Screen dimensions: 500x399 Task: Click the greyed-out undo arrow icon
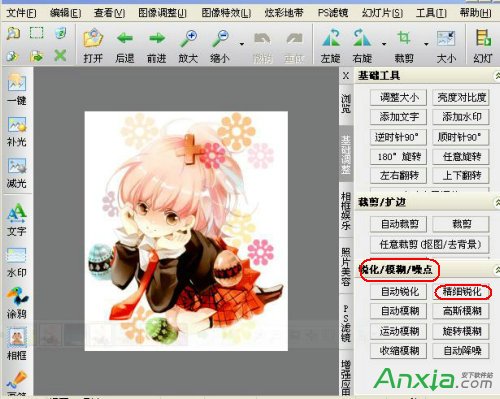click(262, 39)
